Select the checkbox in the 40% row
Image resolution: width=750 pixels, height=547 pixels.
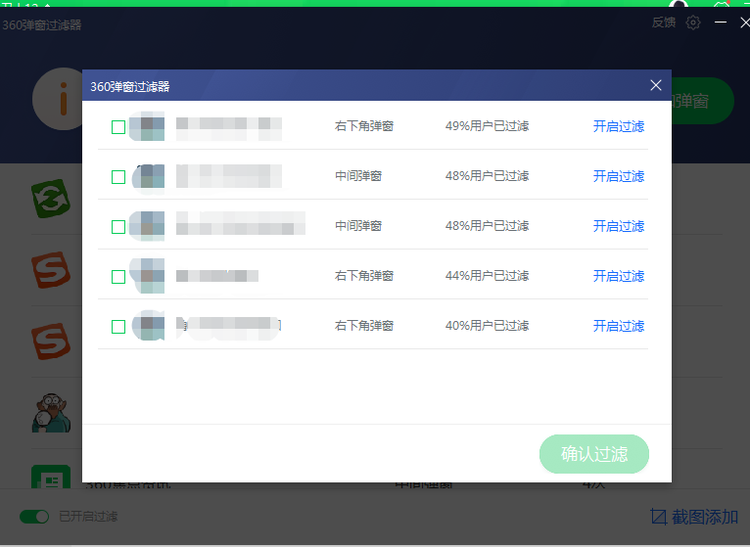point(118,326)
